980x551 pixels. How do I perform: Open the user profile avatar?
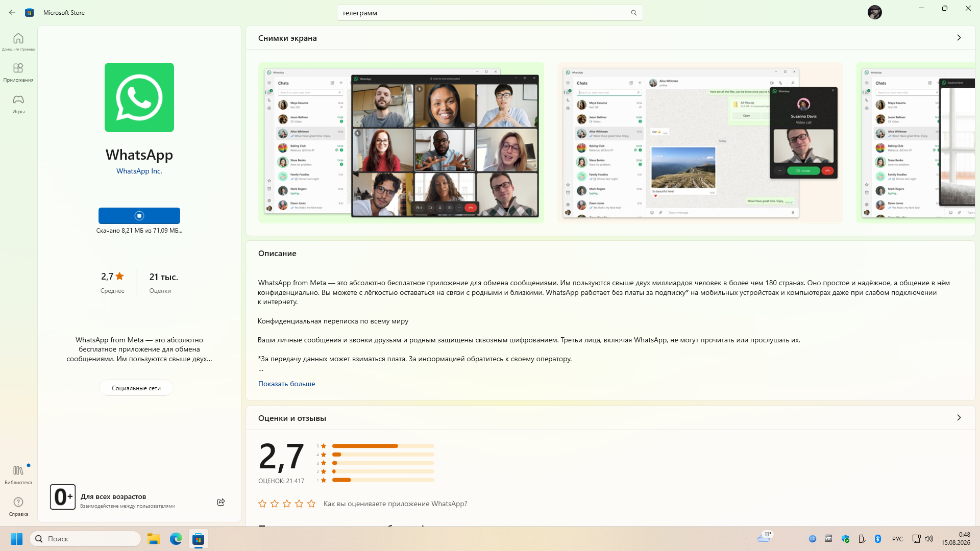pyautogui.click(x=874, y=12)
